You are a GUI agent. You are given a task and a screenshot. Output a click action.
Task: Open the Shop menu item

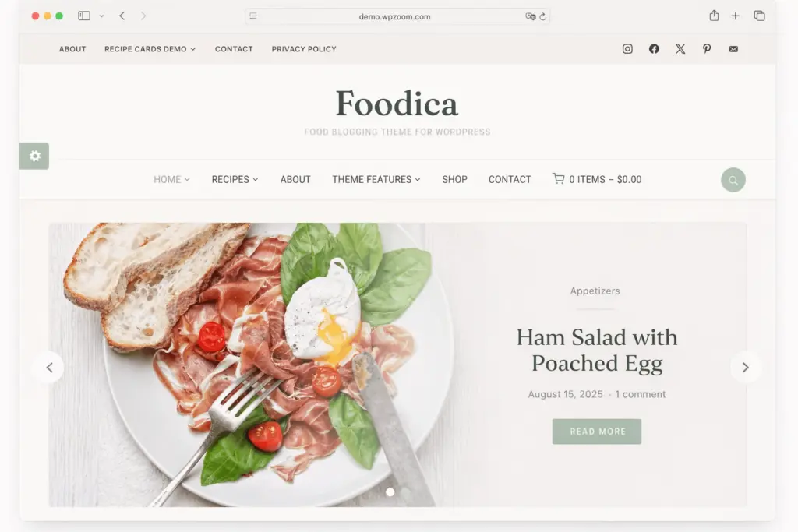coord(454,179)
